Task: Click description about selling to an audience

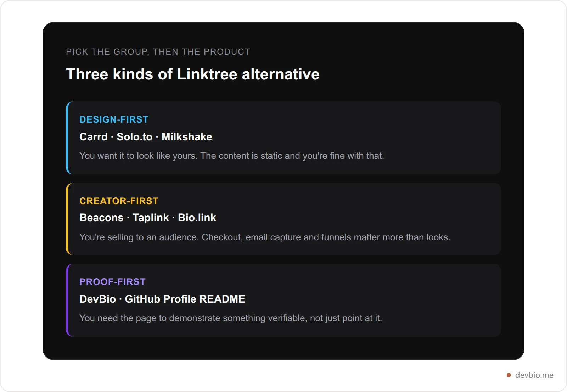Action: click(265, 237)
